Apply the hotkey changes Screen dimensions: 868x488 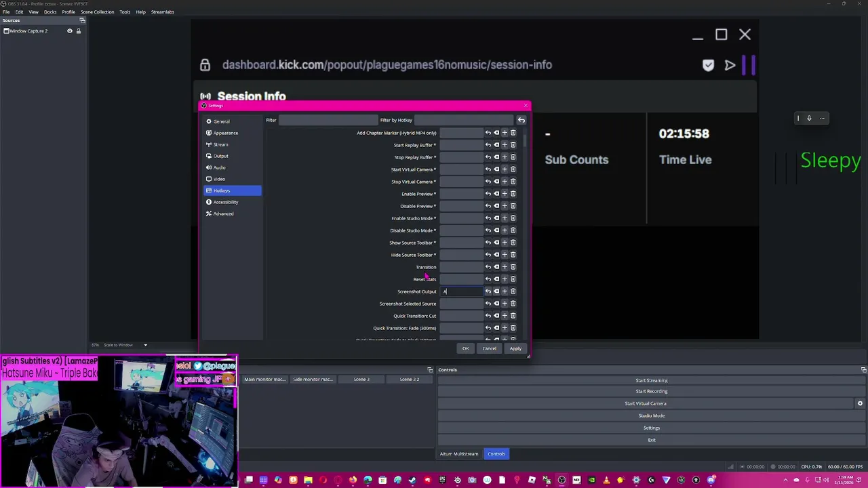[515, 348]
